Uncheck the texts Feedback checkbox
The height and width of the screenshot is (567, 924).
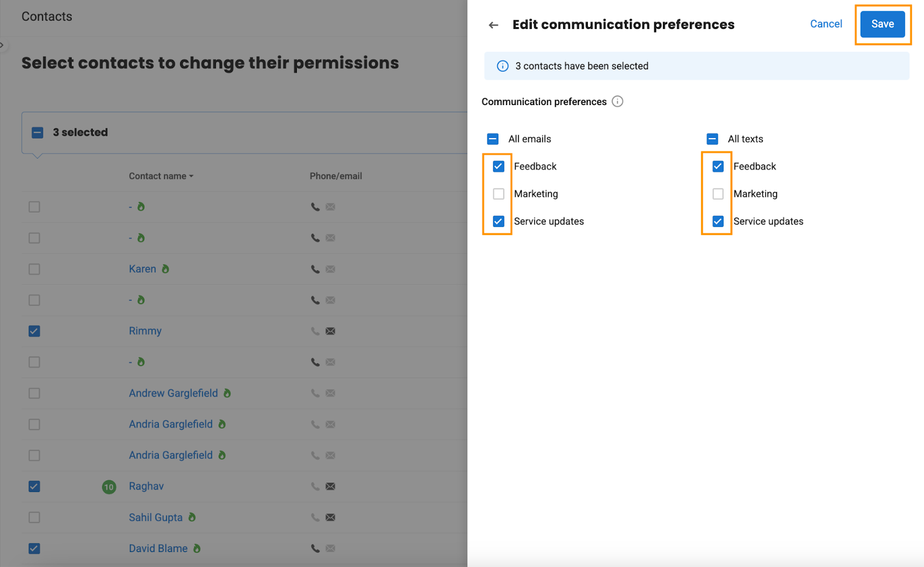tap(718, 166)
